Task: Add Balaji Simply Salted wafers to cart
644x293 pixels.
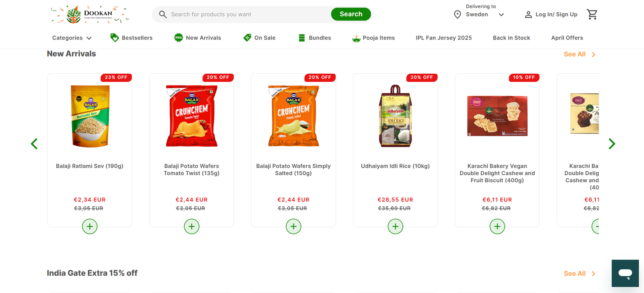Action: pos(293,227)
